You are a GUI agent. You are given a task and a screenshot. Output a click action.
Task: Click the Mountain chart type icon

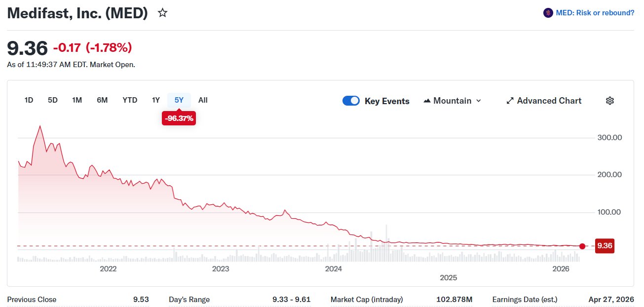tap(427, 101)
